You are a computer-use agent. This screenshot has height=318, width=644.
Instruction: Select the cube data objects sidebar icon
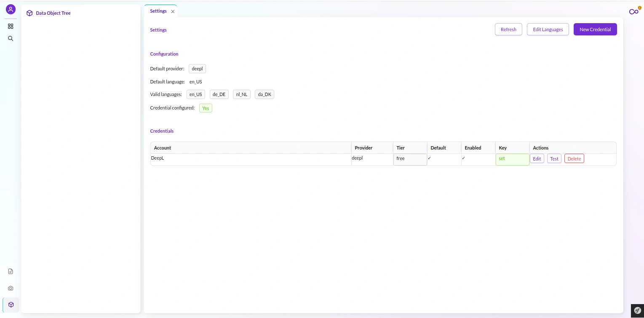click(x=11, y=305)
